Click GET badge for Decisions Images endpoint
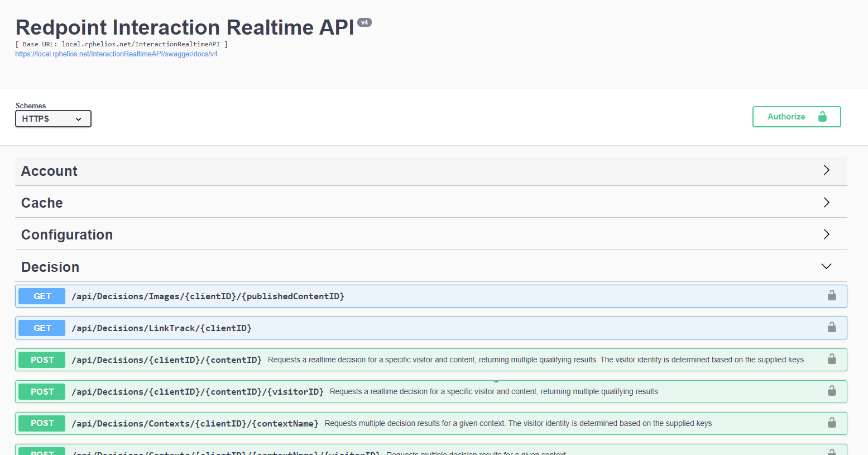The width and height of the screenshot is (868, 455). click(42, 296)
